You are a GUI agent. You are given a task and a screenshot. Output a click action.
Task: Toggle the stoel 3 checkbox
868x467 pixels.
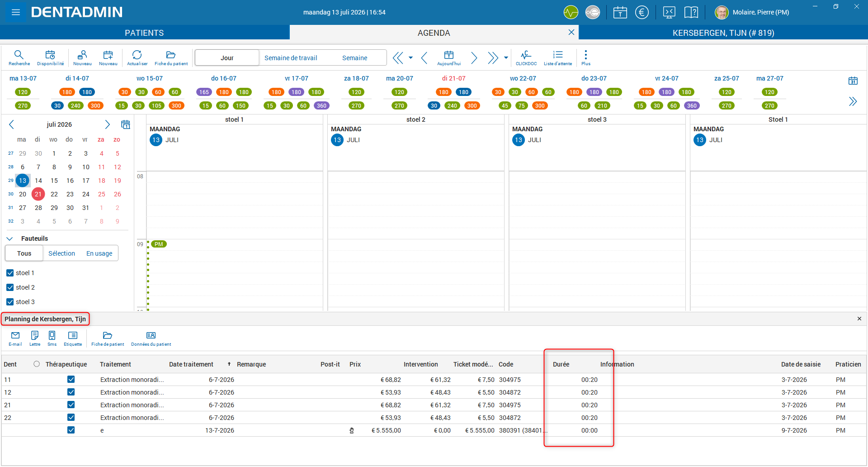[10, 302]
